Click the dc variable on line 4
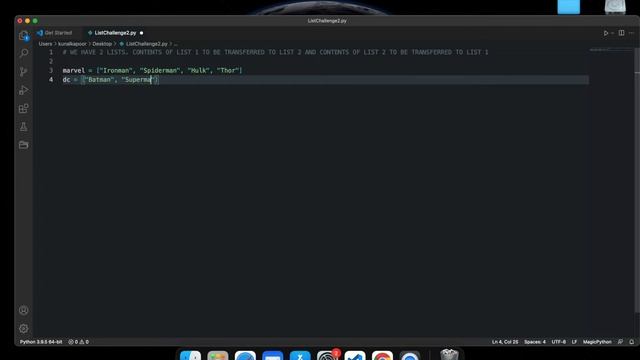Viewport: 640px width, 360px height. (66, 80)
